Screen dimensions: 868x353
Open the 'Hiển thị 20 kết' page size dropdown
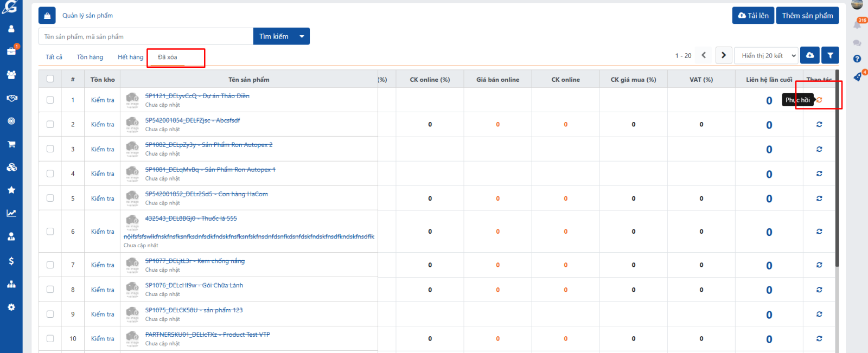point(768,55)
